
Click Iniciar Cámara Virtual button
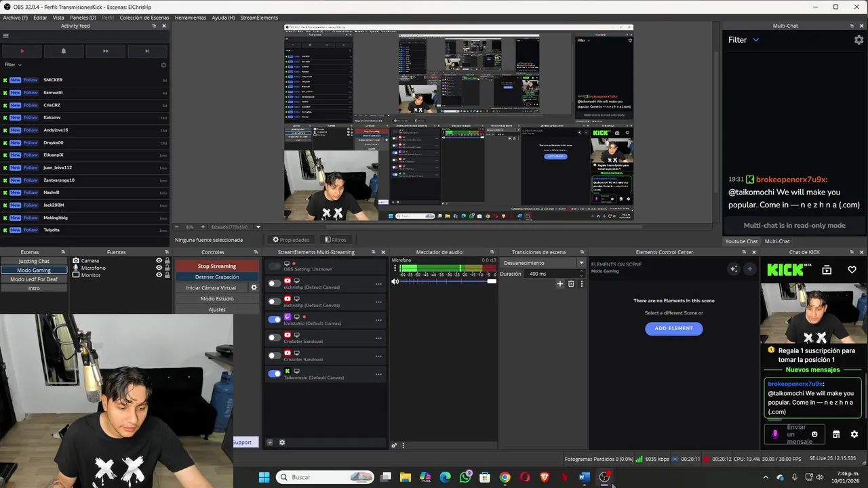coord(211,288)
